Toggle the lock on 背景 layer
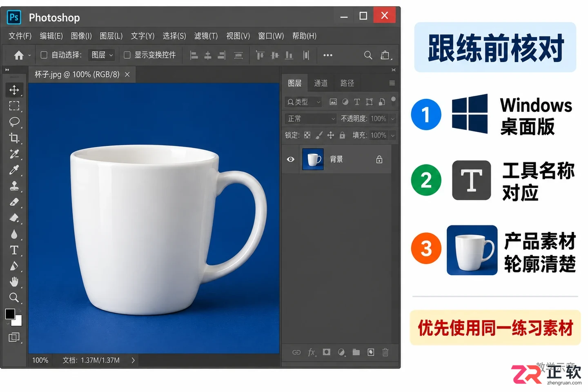 (x=379, y=159)
